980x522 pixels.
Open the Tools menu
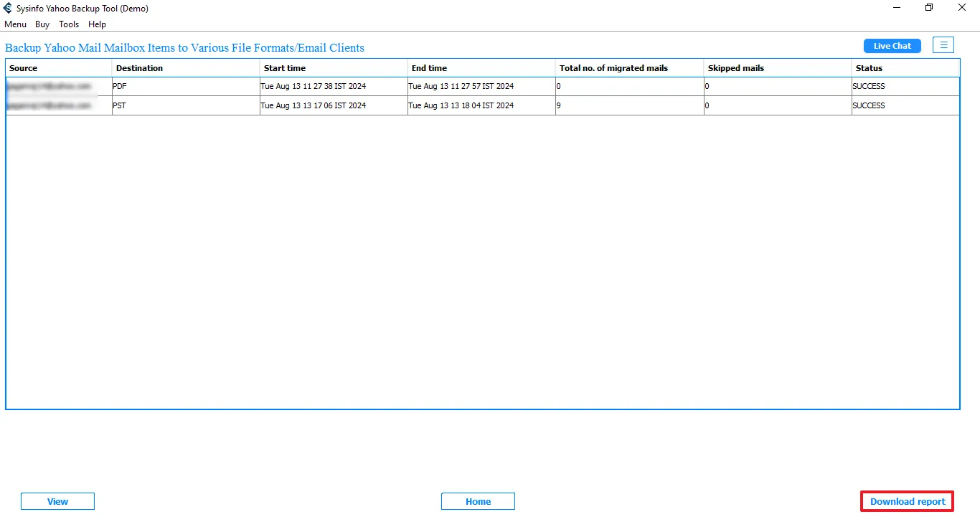[69, 24]
